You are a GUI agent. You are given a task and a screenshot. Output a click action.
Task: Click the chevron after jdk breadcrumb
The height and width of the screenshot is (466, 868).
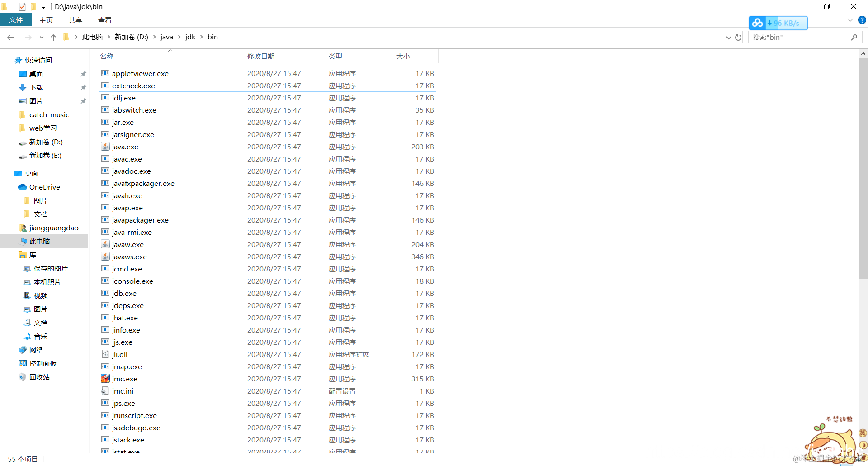click(202, 37)
